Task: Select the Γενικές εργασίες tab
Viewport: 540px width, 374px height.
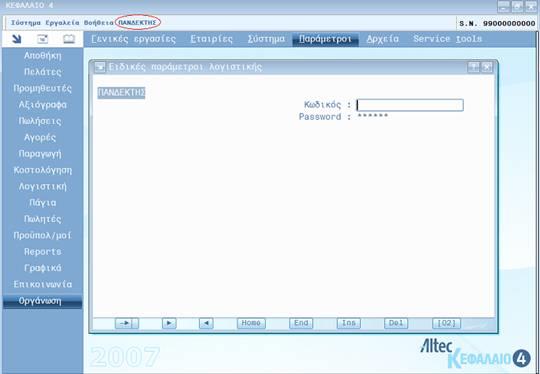Action: (x=134, y=39)
